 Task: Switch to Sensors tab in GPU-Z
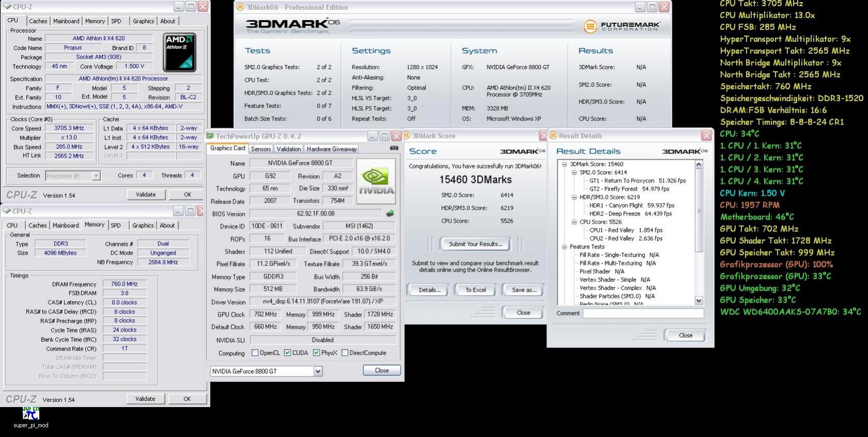tap(261, 149)
